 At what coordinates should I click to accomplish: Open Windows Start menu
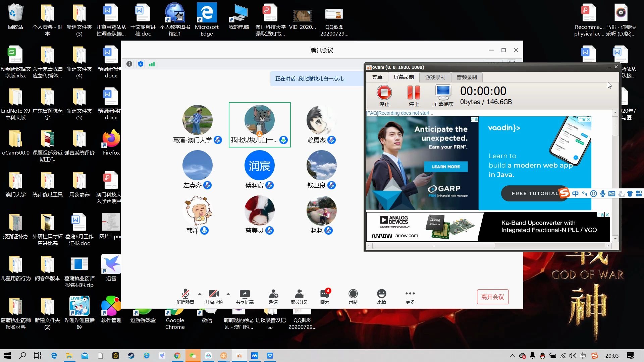click(x=7, y=356)
